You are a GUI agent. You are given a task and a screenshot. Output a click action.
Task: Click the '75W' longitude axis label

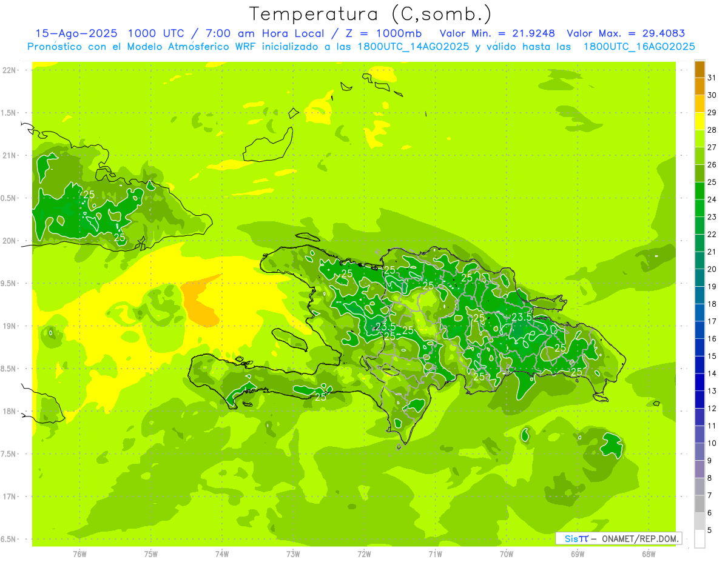[150, 554]
